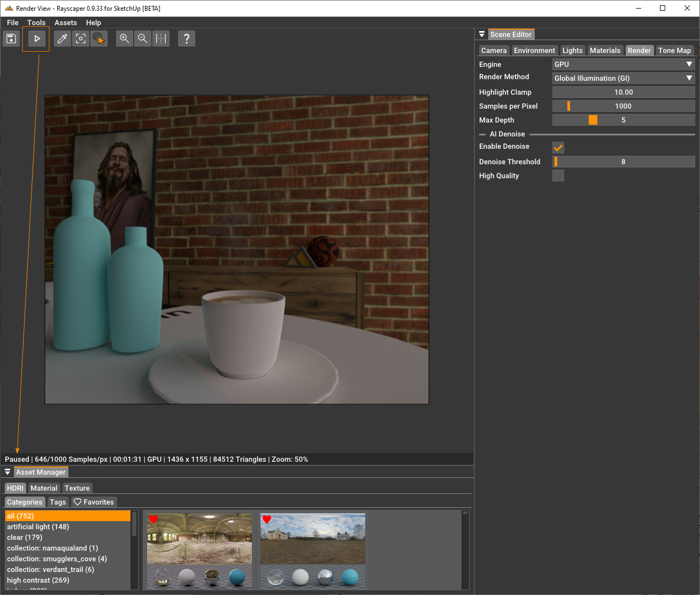Click the Highlight Clamp value field

[x=624, y=92]
